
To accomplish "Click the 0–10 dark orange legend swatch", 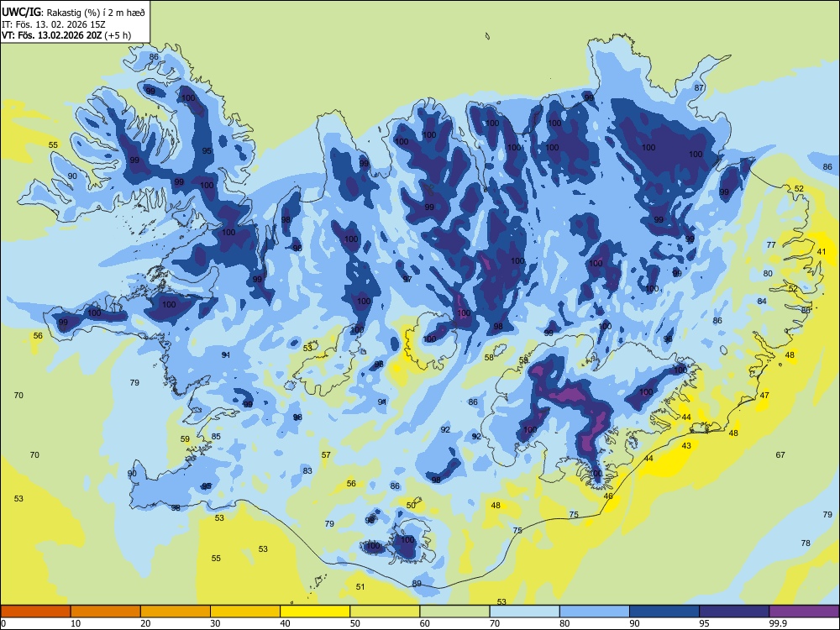I will 35,612.
